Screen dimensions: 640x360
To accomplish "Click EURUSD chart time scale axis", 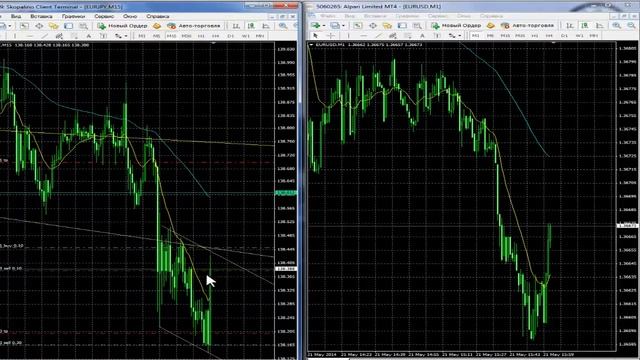I will (461, 354).
